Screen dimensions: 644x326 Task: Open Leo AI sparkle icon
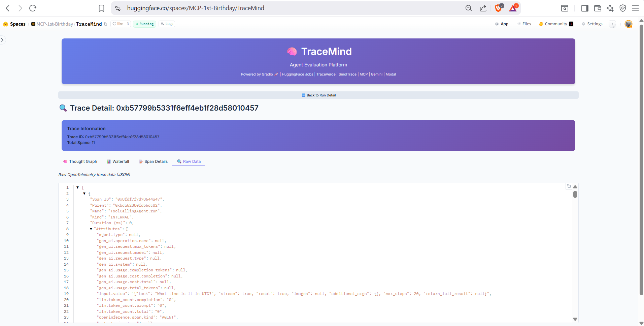610,8
